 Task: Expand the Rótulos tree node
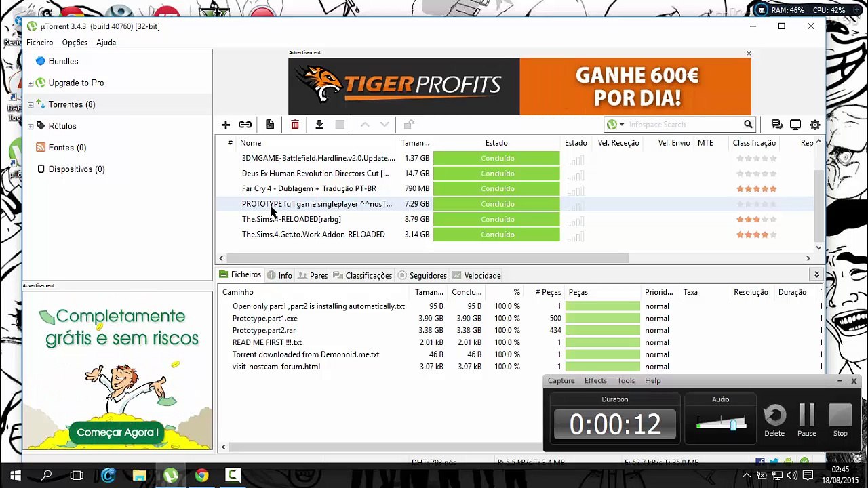coord(31,127)
